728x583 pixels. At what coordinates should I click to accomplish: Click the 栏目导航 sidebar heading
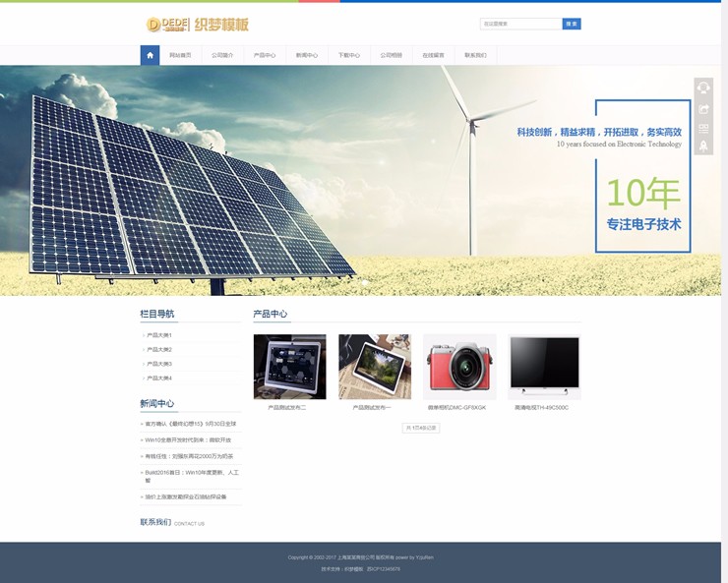click(x=157, y=314)
